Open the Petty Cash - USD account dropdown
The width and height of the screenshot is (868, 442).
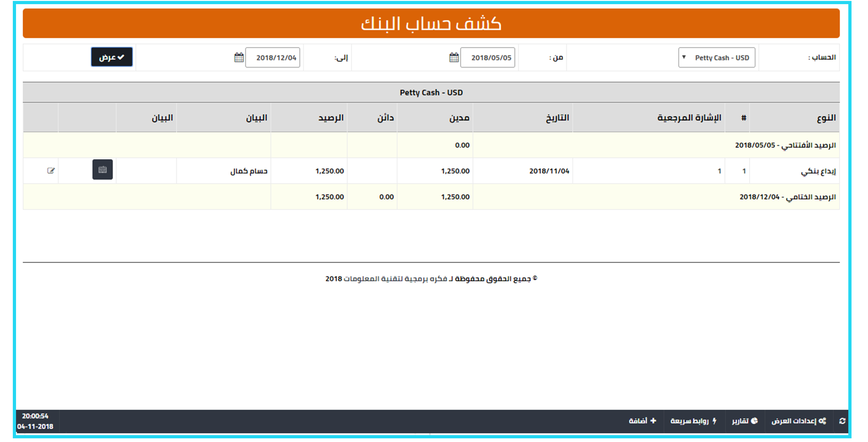pyautogui.click(x=716, y=58)
